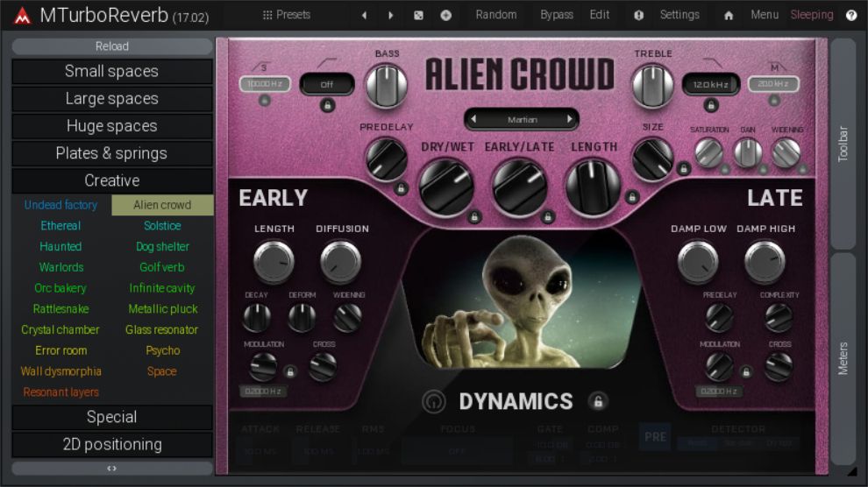Screen dimensions: 868x487
Task: Click the Damp High knob
Action: click(x=765, y=262)
